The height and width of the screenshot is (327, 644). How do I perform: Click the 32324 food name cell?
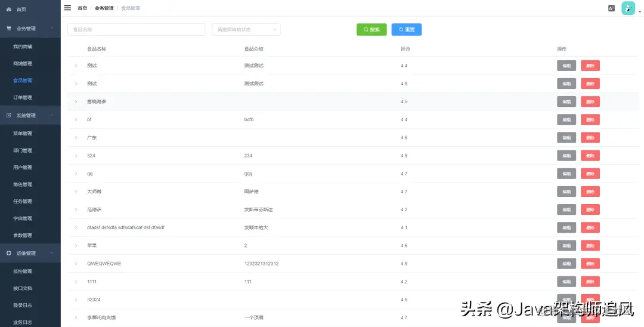pyautogui.click(x=94, y=300)
